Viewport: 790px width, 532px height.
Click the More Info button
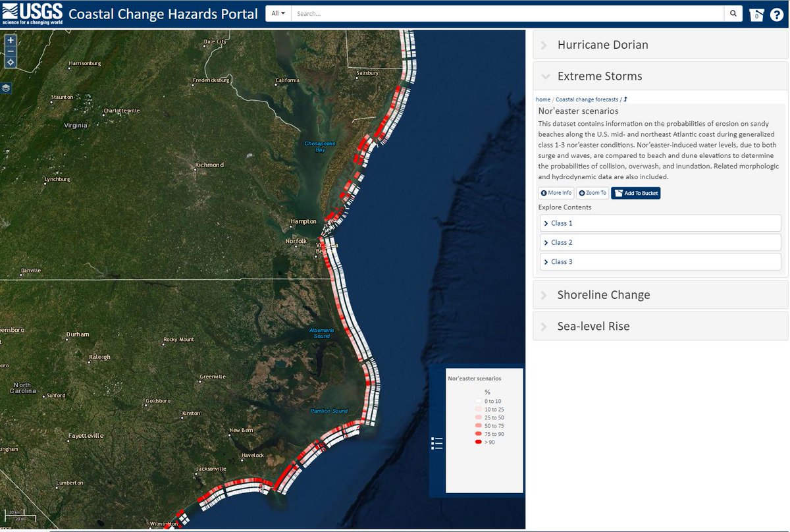pyautogui.click(x=556, y=193)
